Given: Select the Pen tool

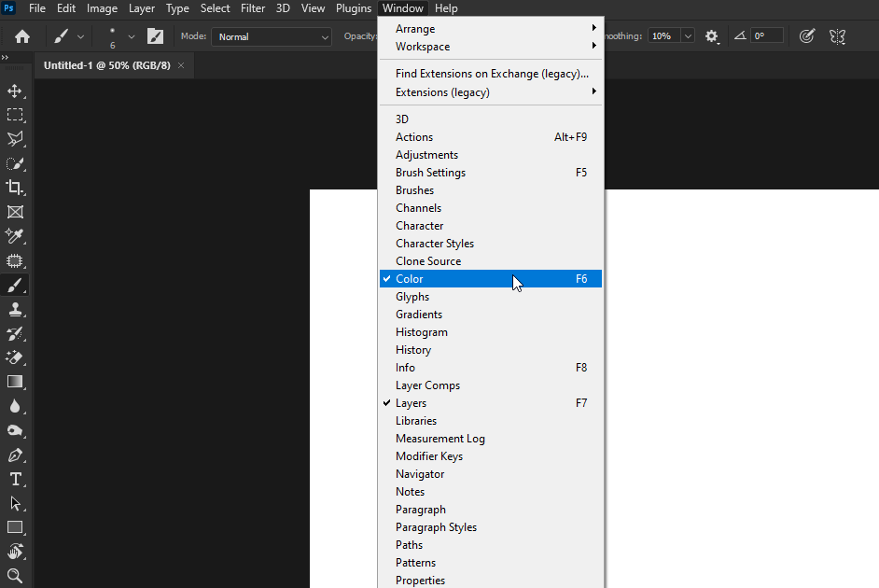Looking at the screenshot, I should (15, 455).
